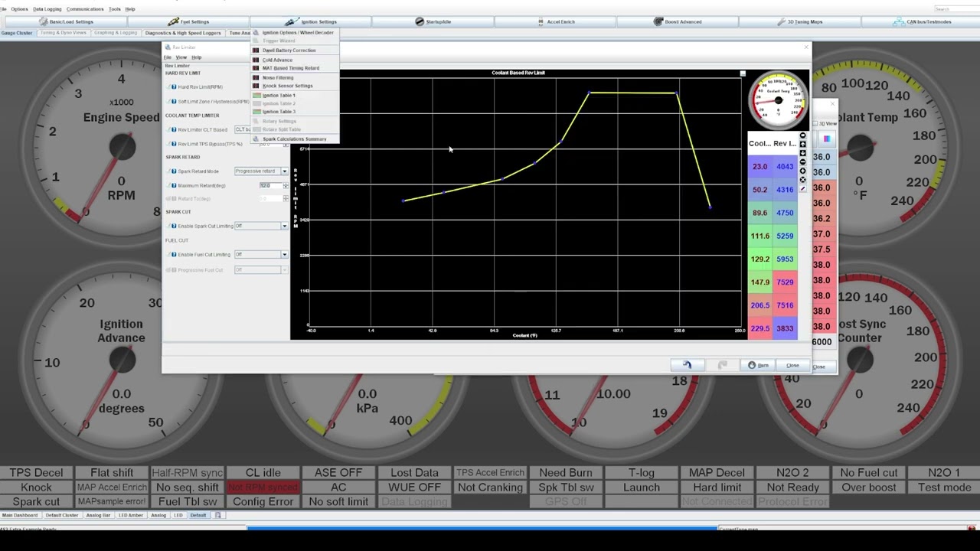Open the Spark Retard Mode dropdown
Image resolution: width=980 pixels, height=551 pixels.
[x=284, y=171]
